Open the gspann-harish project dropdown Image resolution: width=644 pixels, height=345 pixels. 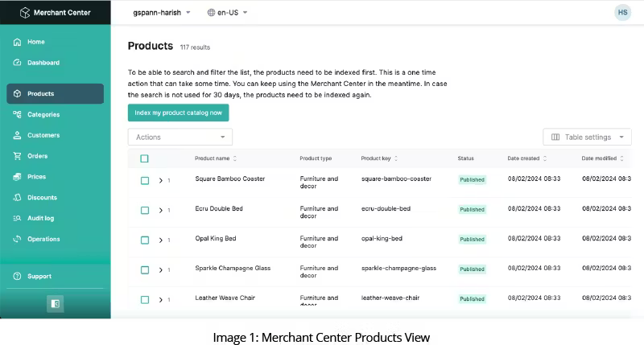point(162,13)
